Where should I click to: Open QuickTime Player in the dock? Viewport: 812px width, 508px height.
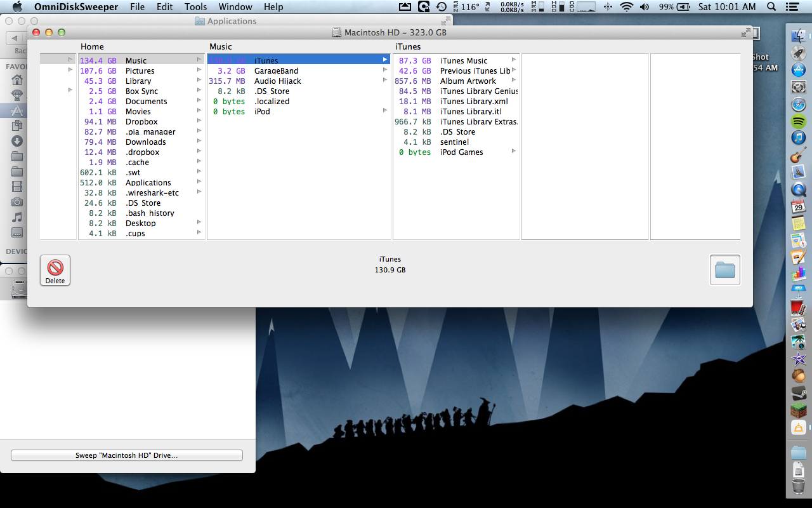pos(799,189)
